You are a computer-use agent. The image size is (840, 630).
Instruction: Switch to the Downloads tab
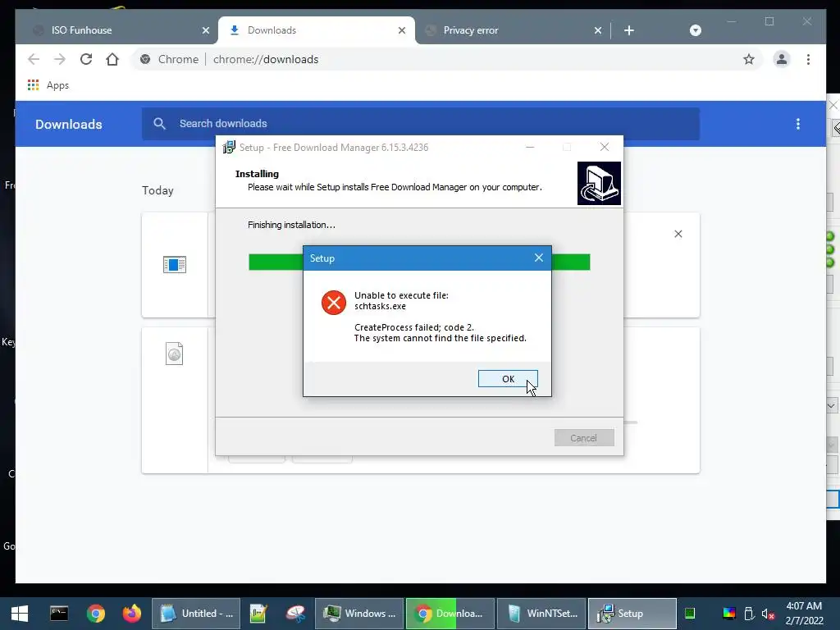(316, 30)
